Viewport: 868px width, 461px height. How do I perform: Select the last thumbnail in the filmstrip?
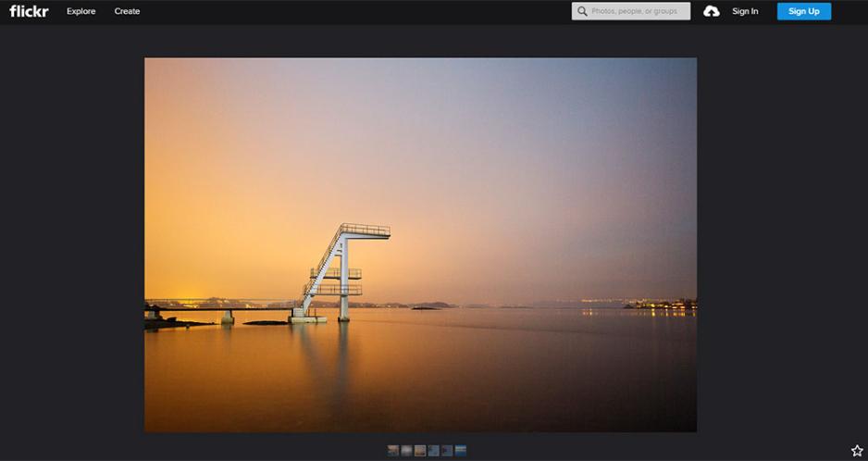[461, 451]
